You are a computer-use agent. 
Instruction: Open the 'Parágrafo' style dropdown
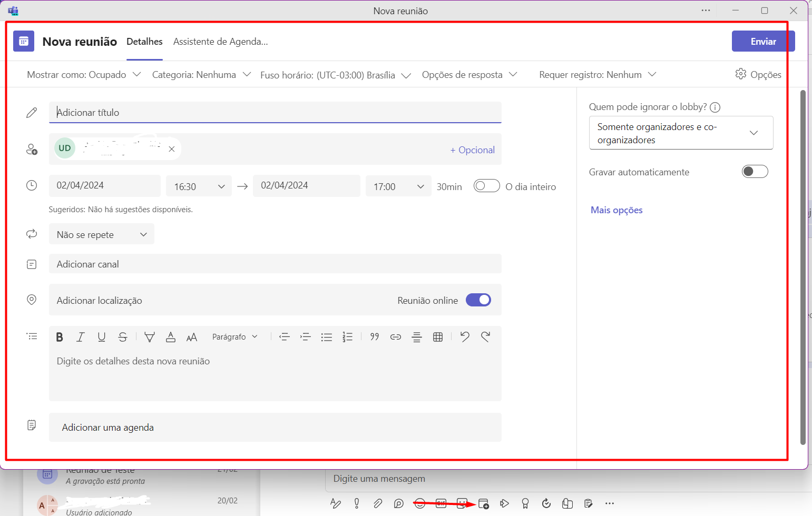pos(235,337)
